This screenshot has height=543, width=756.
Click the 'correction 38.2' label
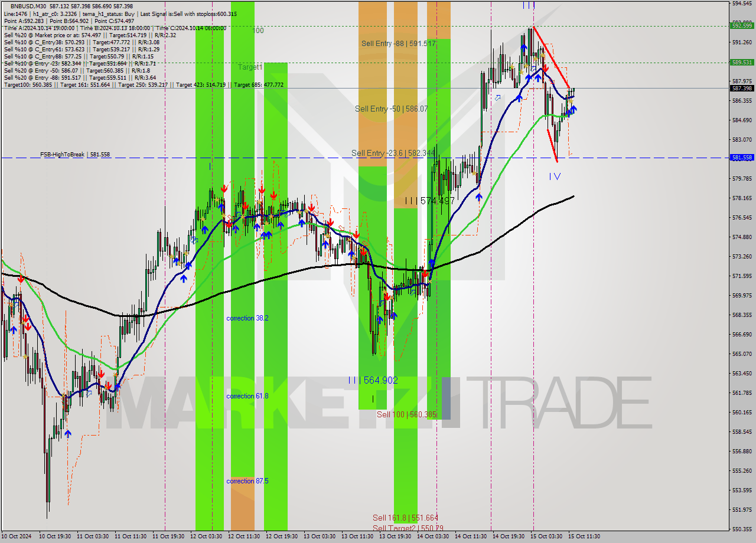pos(247,318)
